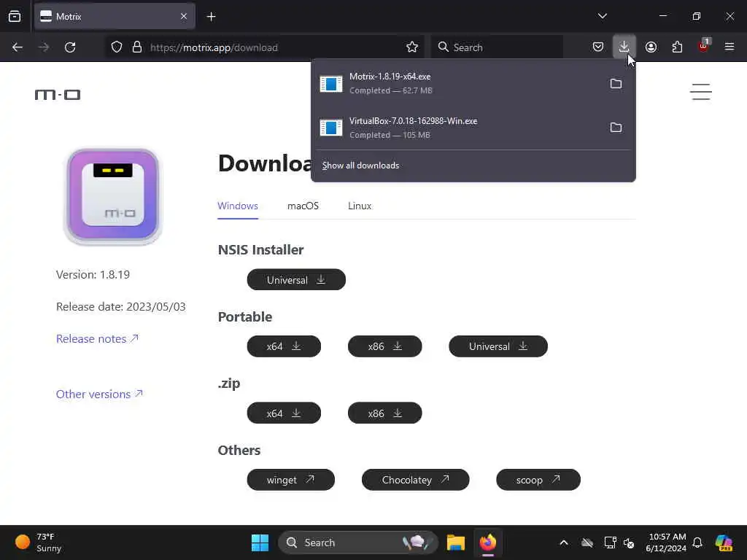Switch to the macOS tab

point(303,206)
